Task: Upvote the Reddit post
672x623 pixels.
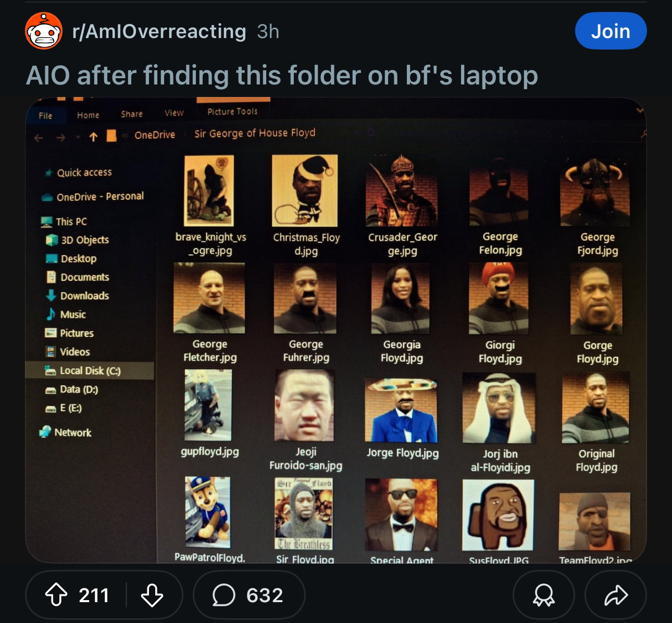Action: (56, 595)
